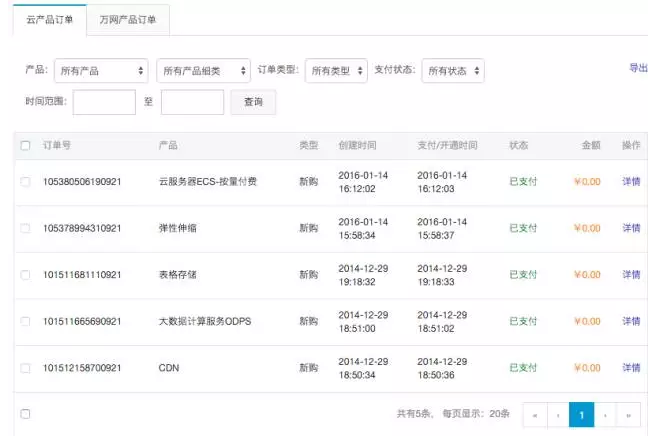Check the box for order 105380506190921
The height and width of the screenshot is (436, 671).
(25, 182)
